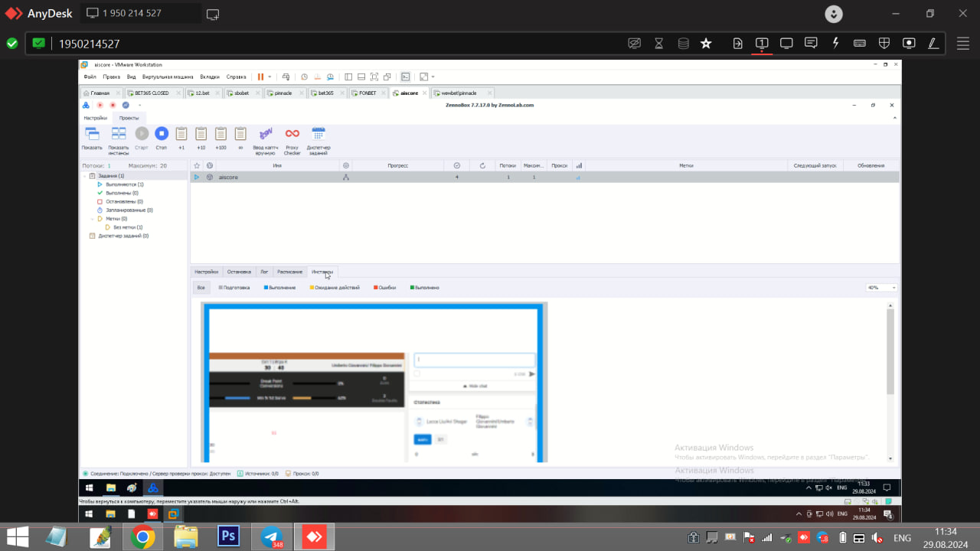Click the Все filter button
Screen dimensions: 980x551
pos(201,288)
